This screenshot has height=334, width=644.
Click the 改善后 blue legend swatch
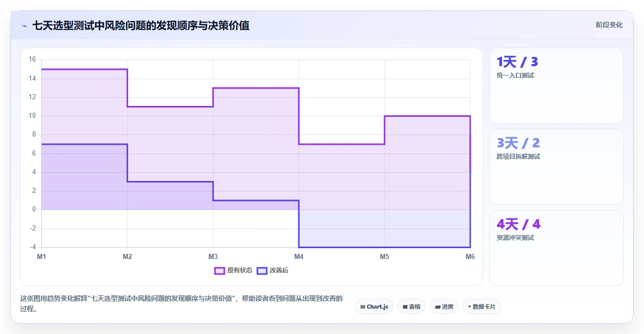(x=262, y=270)
